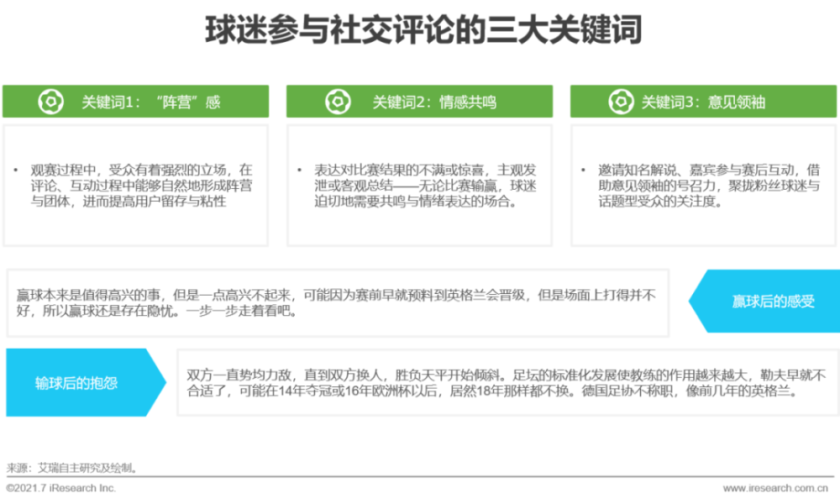Click the quote text starting 双方一直势均力敌
Viewport: 840px width, 504px height.
pos(507,382)
